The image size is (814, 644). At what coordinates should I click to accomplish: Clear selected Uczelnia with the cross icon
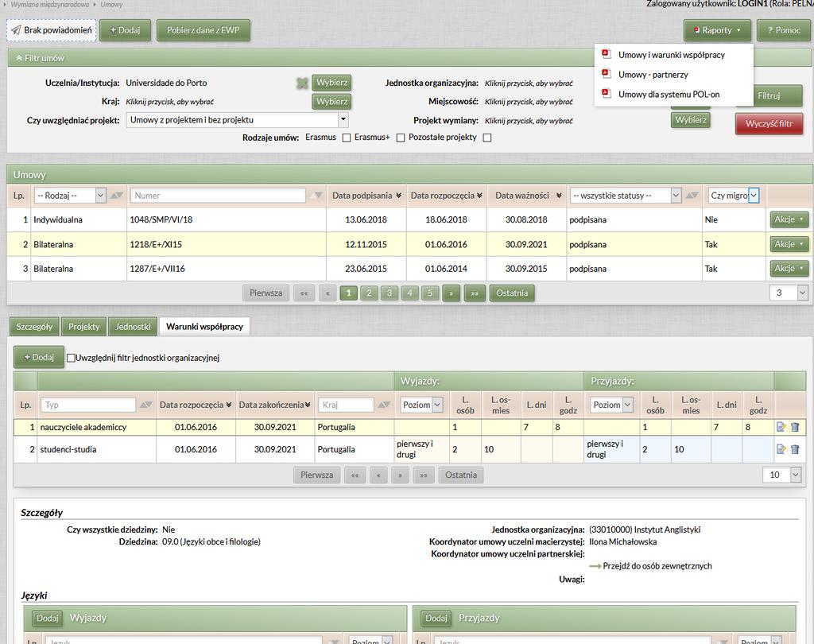[301, 83]
